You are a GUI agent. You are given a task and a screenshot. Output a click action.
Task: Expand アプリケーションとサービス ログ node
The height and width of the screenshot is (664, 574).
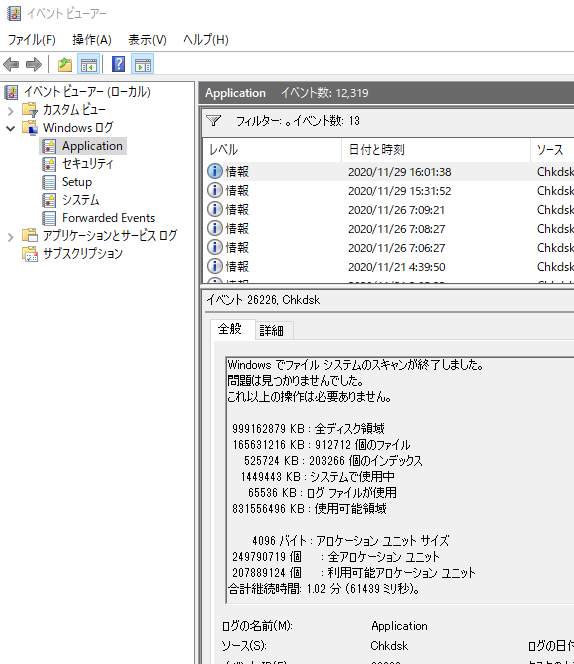11,237
